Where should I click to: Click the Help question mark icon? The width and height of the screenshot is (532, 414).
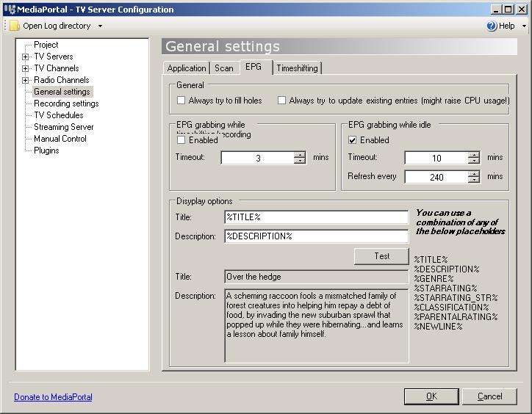click(492, 26)
